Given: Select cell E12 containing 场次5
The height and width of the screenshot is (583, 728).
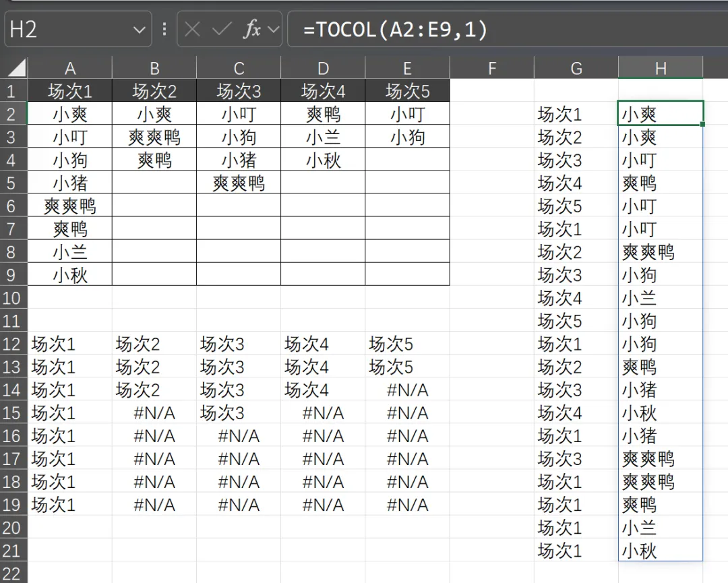Looking at the screenshot, I should [x=407, y=344].
